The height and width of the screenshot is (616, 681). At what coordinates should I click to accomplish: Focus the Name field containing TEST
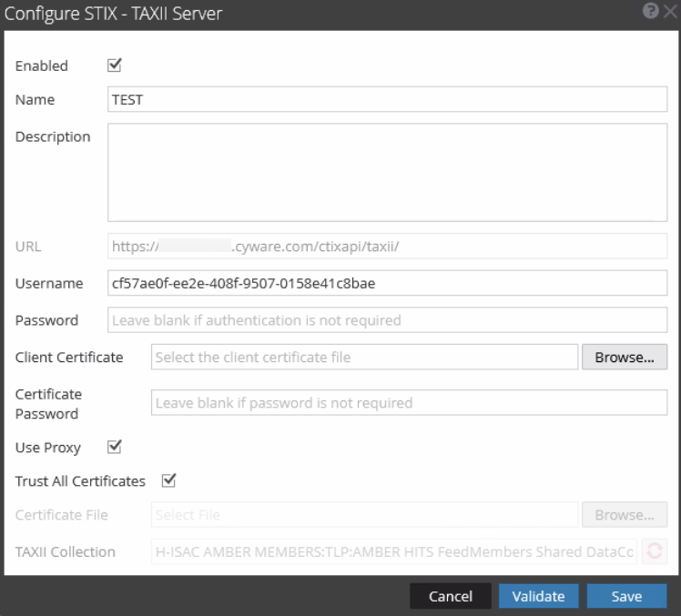pyautogui.click(x=387, y=99)
